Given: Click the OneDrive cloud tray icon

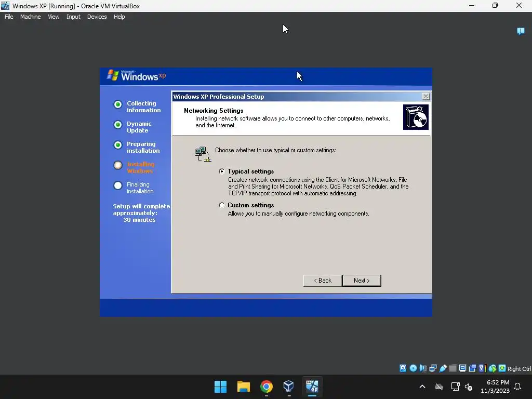Looking at the screenshot, I should (438, 387).
